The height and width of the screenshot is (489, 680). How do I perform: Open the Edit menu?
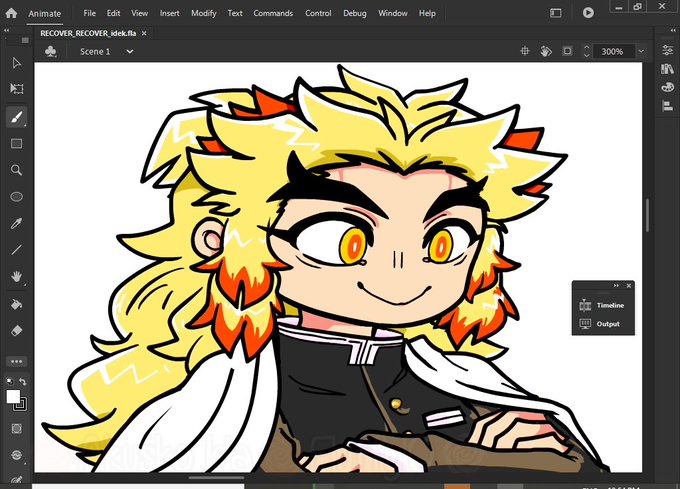(x=113, y=13)
